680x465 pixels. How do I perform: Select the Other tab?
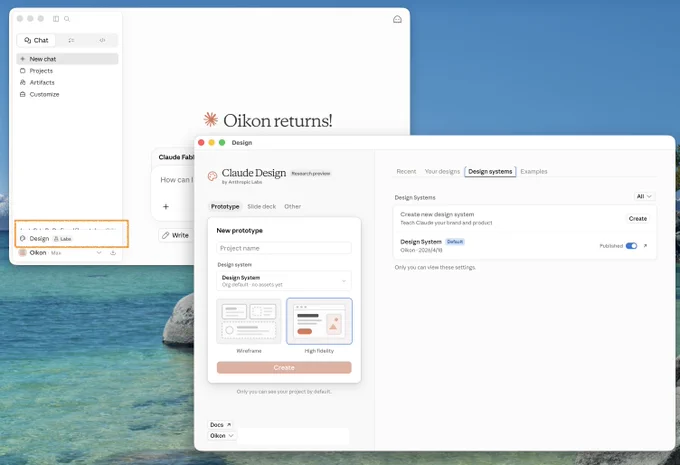coord(292,206)
